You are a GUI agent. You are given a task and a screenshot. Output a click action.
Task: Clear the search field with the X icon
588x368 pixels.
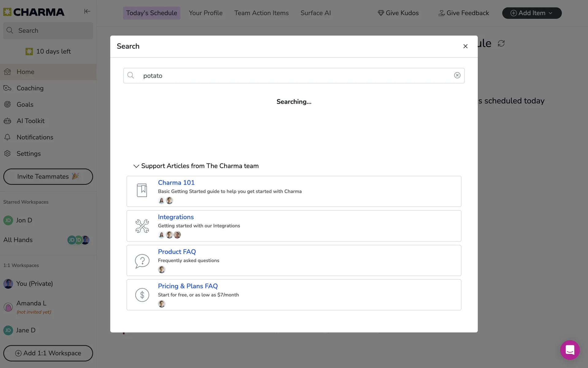pyautogui.click(x=457, y=75)
